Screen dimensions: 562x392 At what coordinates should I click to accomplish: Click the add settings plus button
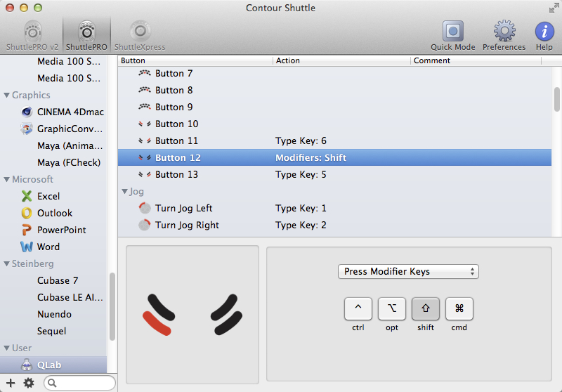tap(11, 383)
